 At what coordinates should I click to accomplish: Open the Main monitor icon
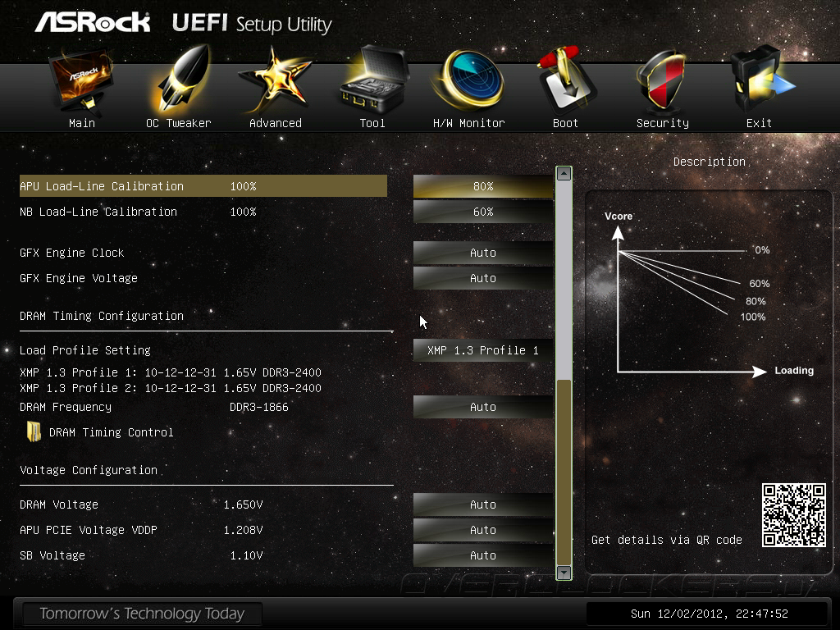[x=81, y=80]
